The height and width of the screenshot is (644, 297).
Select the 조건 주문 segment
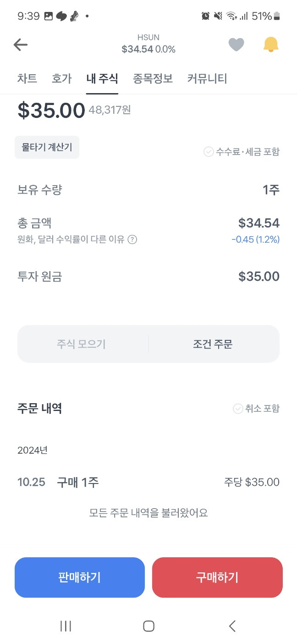213,344
